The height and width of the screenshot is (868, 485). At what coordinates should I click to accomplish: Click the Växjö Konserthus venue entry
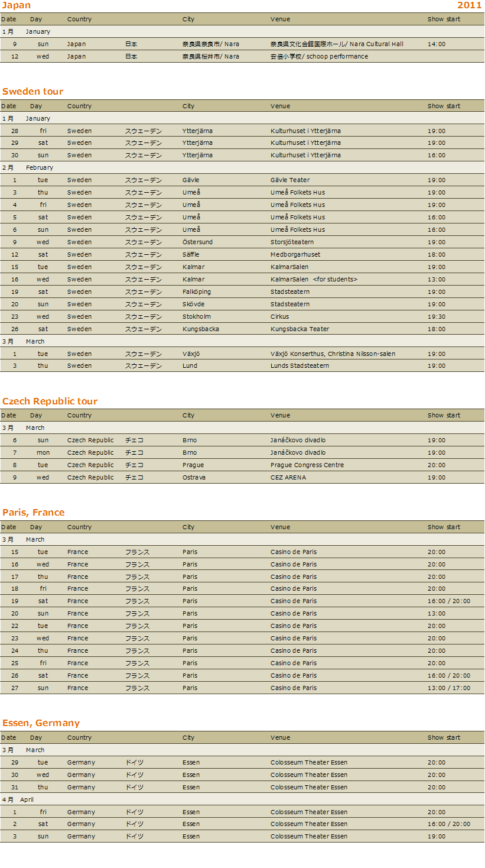(x=333, y=354)
